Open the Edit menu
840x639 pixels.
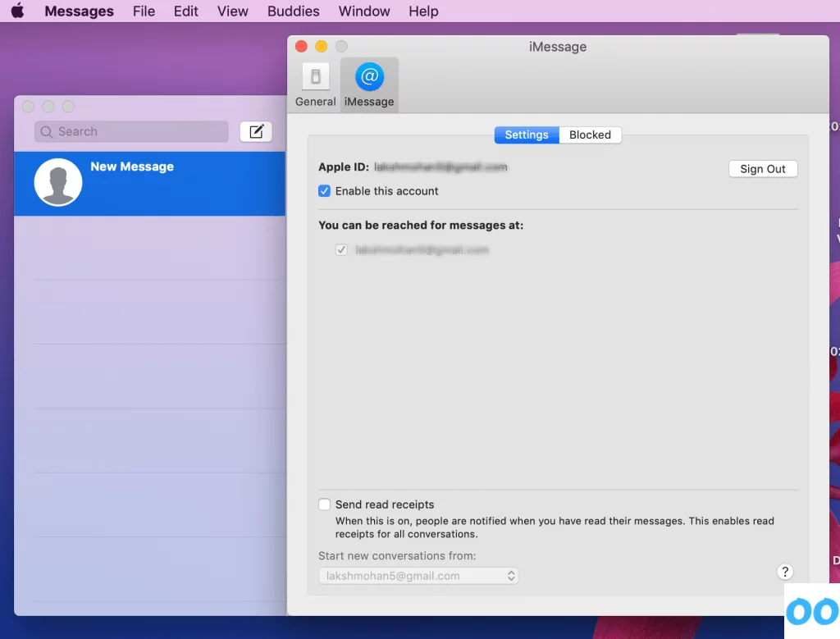[185, 11]
